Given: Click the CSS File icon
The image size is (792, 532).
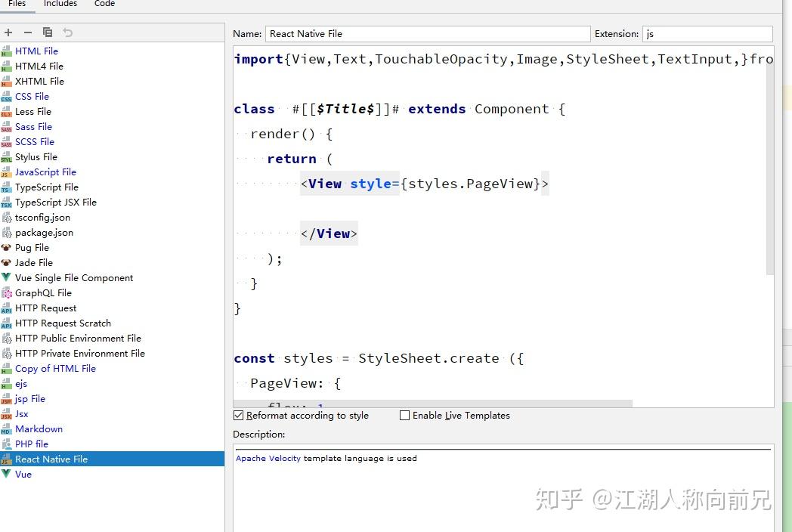Looking at the screenshot, I should [6, 97].
